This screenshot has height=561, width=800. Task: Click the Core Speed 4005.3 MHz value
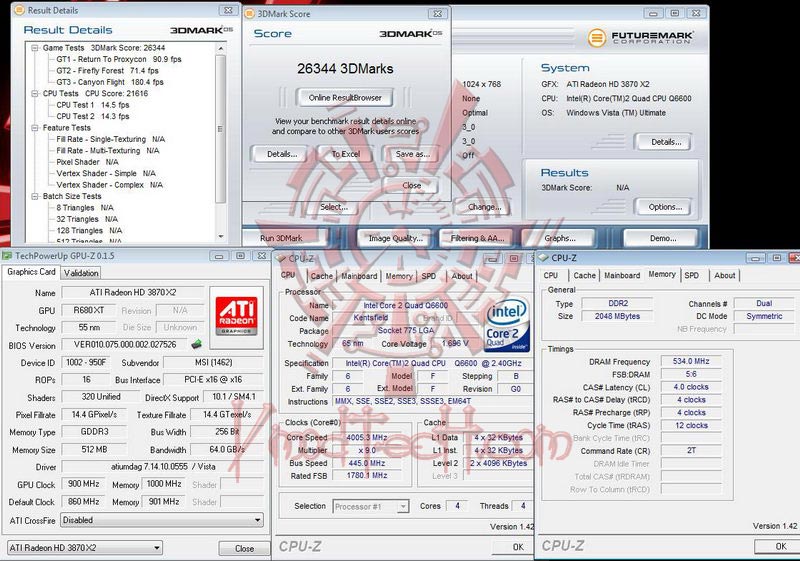tap(366, 438)
